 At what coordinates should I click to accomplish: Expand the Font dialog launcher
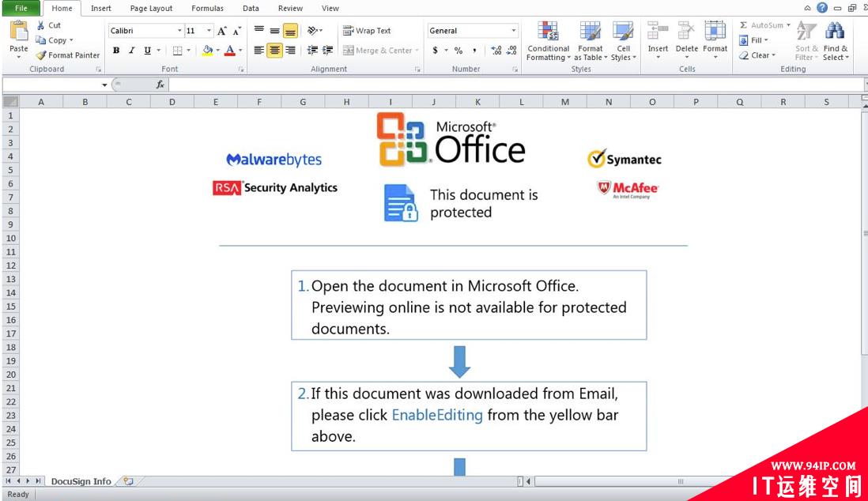tap(241, 70)
